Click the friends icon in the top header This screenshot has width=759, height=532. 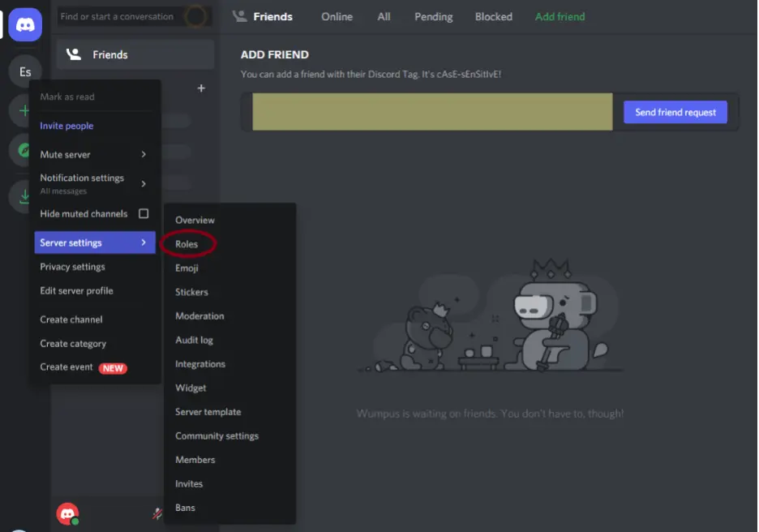[239, 16]
